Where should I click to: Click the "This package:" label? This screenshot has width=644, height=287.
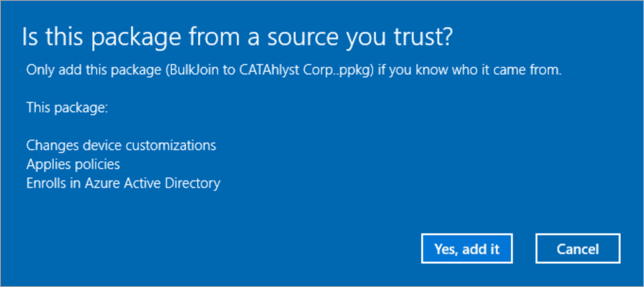click(x=67, y=108)
